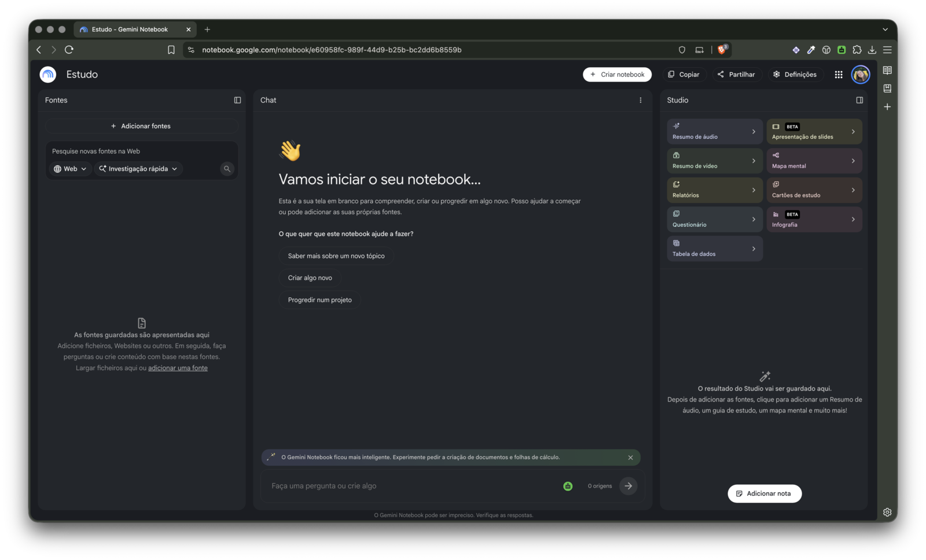Click the Web source search magnifier
Image resolution: width=926 pixels, height=560 pixels.
pyautogui.click(x=227, y=169)
